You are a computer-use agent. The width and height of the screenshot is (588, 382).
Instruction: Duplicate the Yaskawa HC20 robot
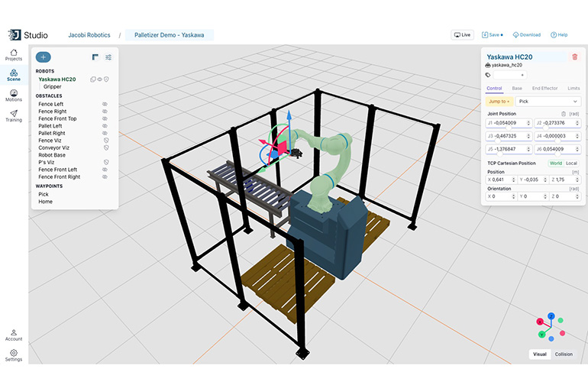[92, 79]
